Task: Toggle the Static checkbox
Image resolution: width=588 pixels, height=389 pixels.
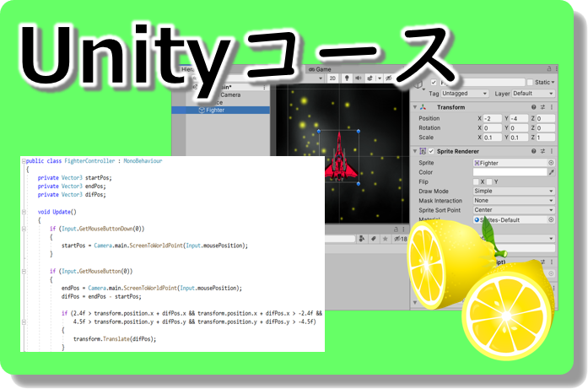Action: pyautogui.click(x=530, y=82)
